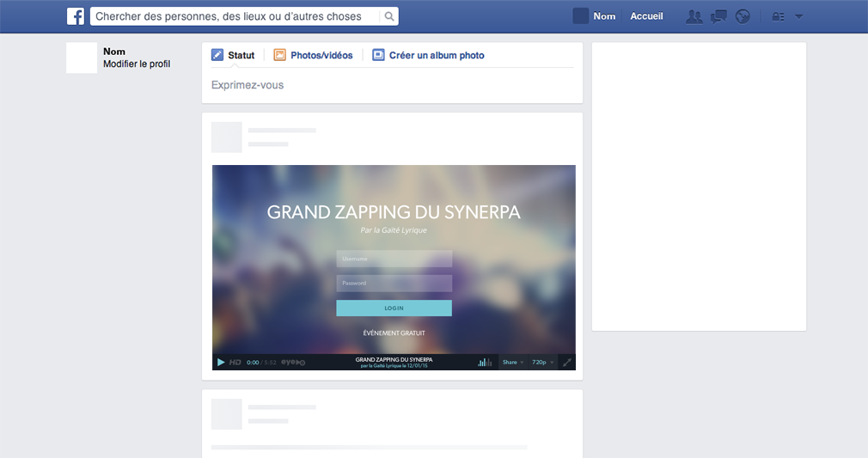Click the Nom profile link in header
The height and width of the screenshot is (458, 868).
coord(604,16)
